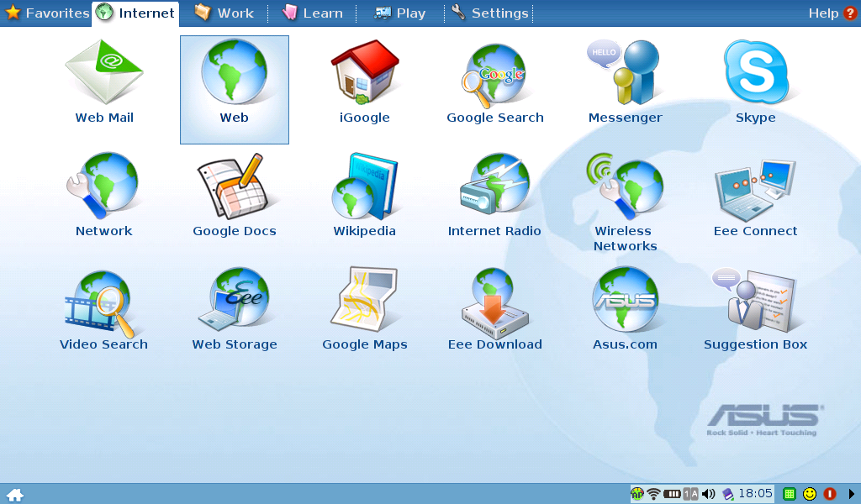
Task: Check the Wi-Fi signal tray icon
Action: (653, 494)
